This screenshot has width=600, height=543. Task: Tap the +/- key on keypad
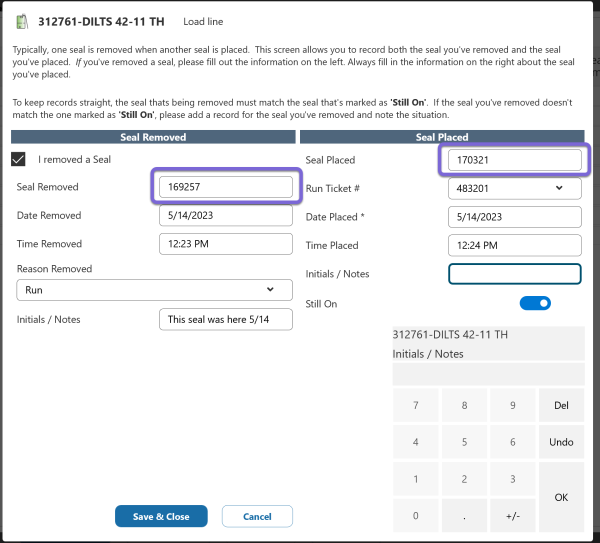(x=512, y=516)
